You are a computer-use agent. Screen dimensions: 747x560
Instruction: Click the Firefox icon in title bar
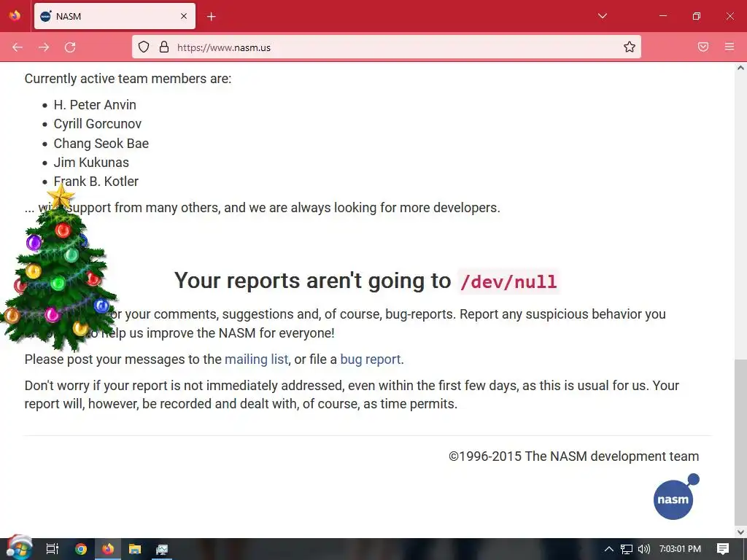[x=15, y=16]
